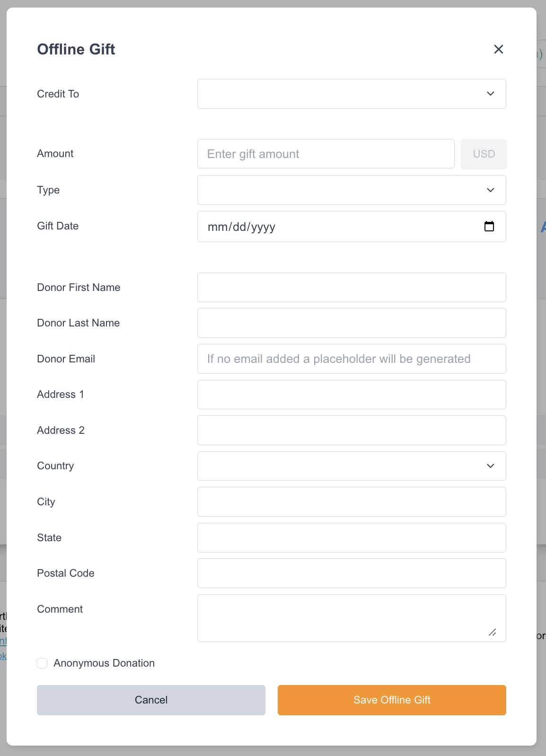
Task: Open the calendar picker icon
Action: (x=489, y=227)
